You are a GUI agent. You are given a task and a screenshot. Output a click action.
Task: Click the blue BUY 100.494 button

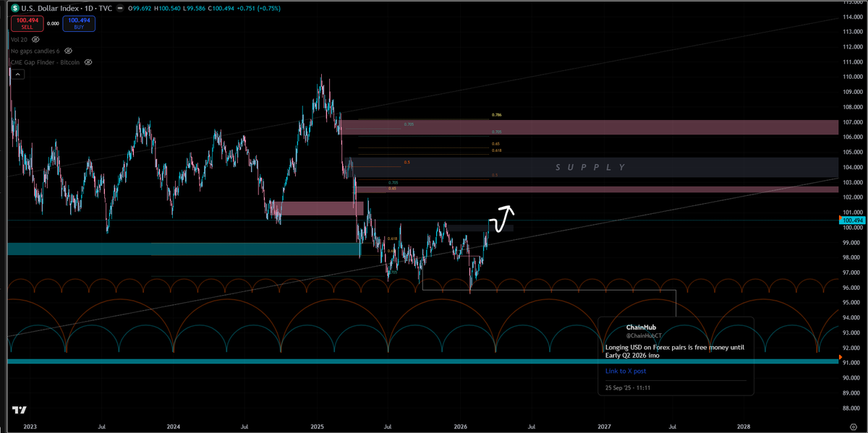click(x=79, y=23)
